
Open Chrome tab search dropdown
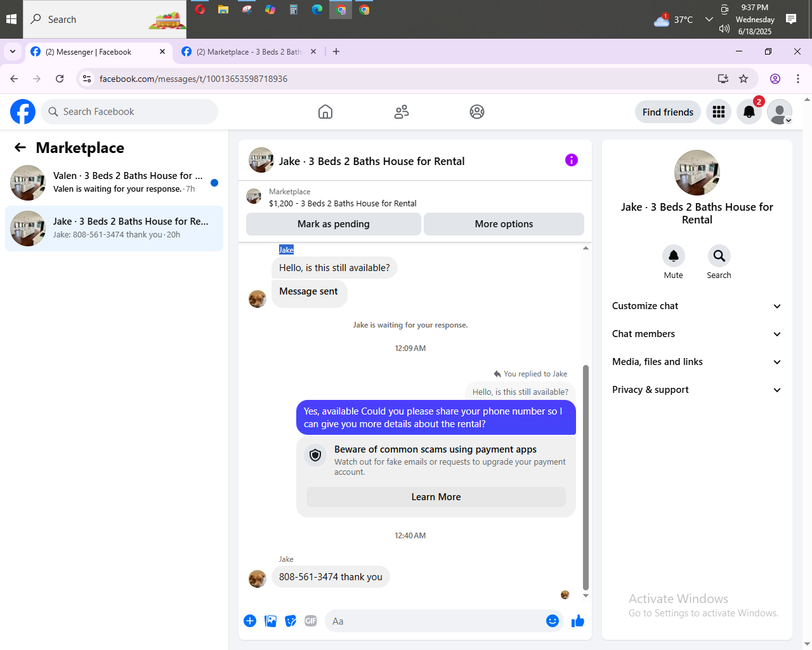point(13,51)
